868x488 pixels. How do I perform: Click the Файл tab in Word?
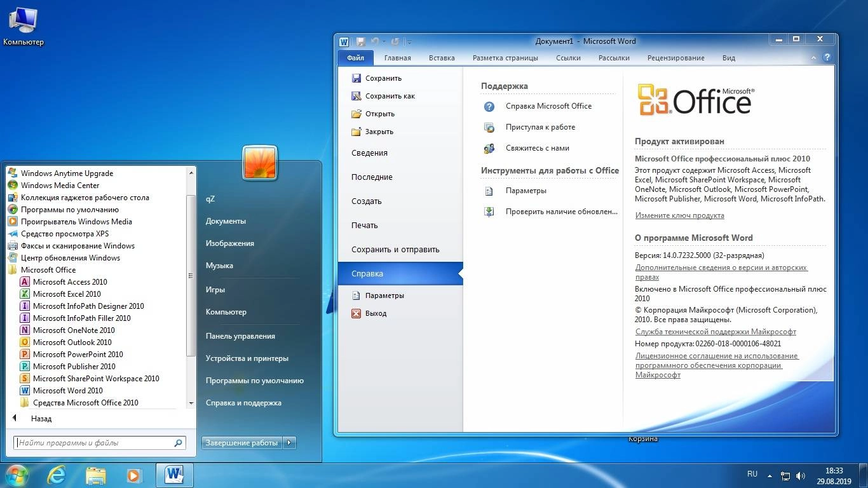point(356,58)
